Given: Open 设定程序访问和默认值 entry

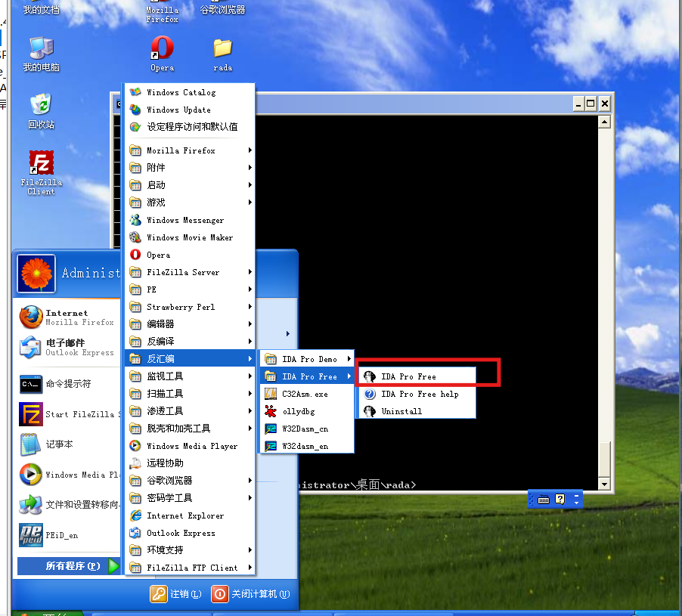Looking at the screenshot, I should (x=190, y=127).
